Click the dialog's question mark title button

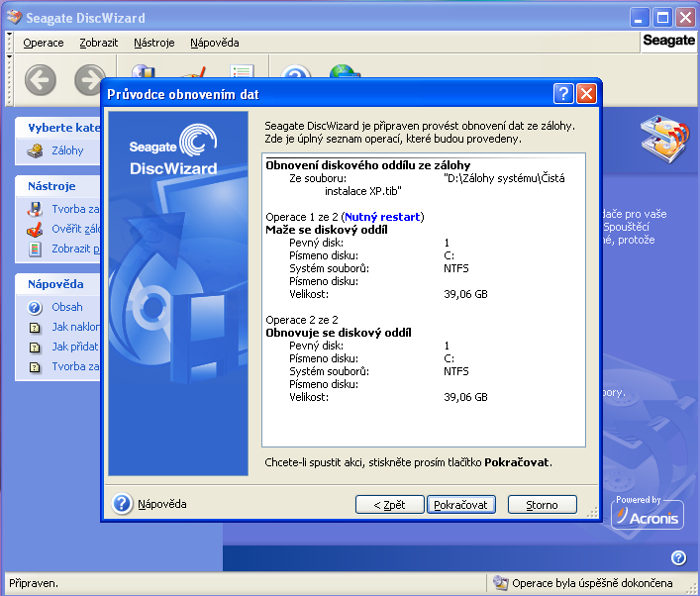pos(563,94)
